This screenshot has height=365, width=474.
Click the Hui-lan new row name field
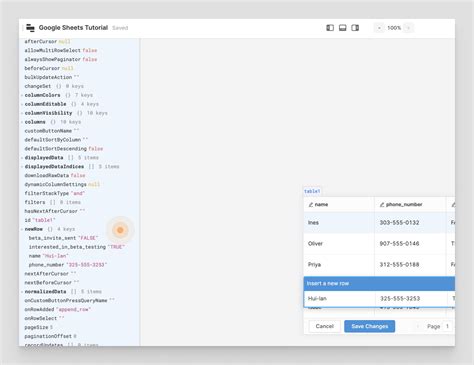339,299
